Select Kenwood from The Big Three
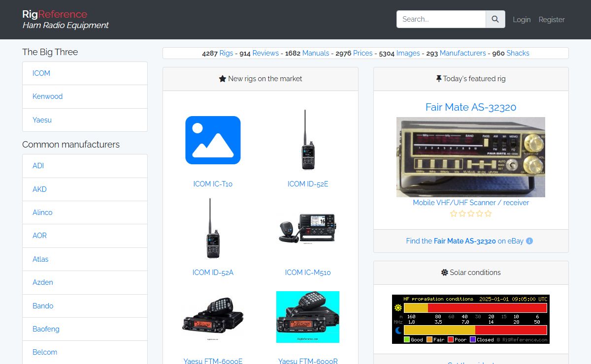The height and width of the screenshot is (364, 591). pyautogui.click(x=48, y=96)
